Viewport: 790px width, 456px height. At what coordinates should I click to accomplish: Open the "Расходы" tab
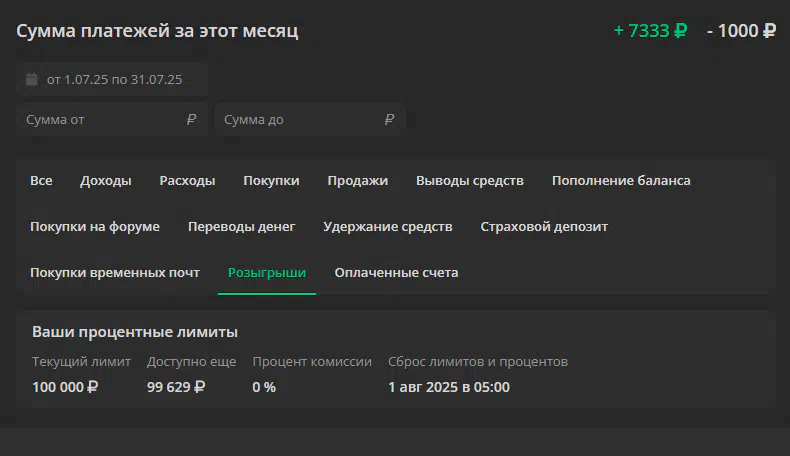pos(187,180)
